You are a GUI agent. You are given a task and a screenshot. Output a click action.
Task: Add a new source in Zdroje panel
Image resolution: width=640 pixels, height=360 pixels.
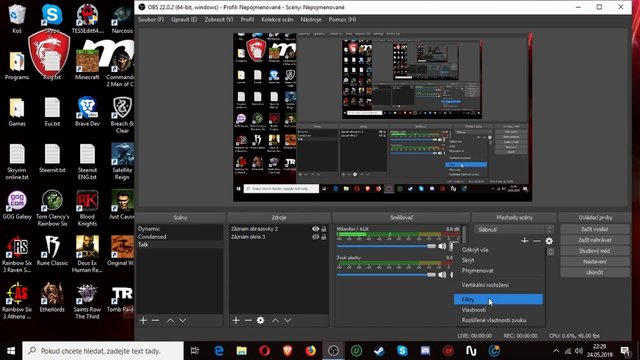236,320
